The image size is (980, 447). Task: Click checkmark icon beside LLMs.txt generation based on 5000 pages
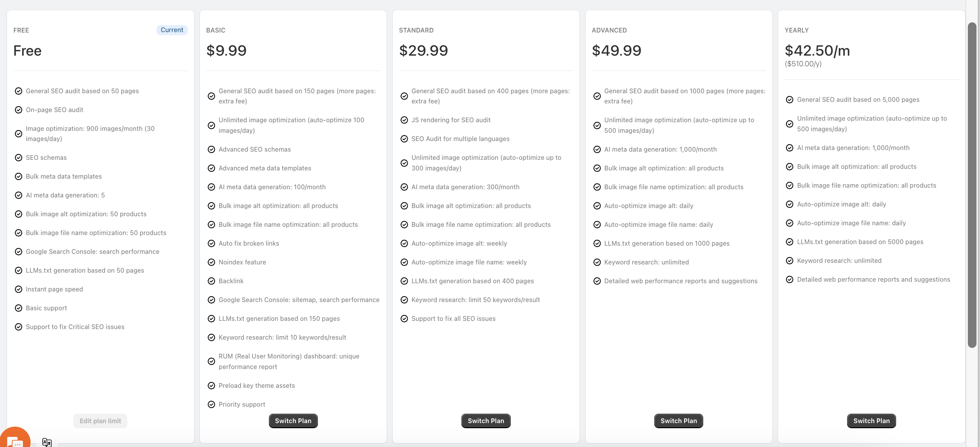pos(790,242)
